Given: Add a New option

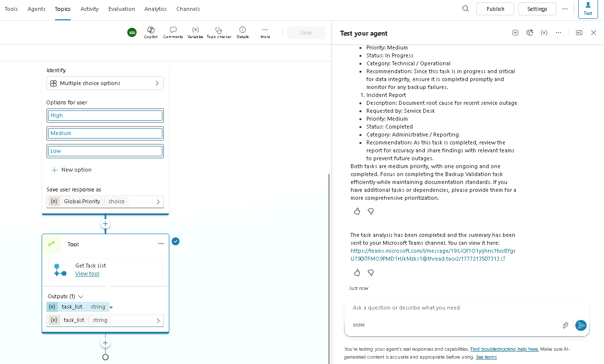Looking at the screenshot, I should [72, 170].
